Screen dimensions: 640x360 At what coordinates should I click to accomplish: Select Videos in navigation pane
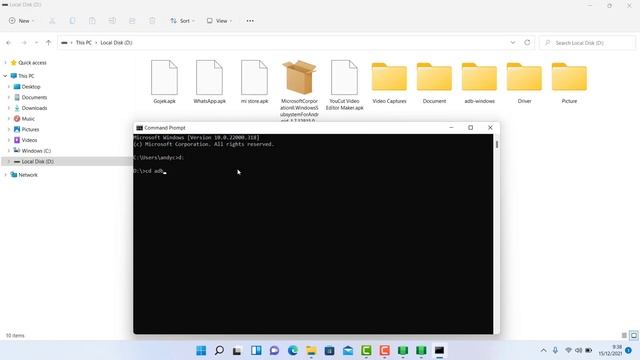[29, 140]
